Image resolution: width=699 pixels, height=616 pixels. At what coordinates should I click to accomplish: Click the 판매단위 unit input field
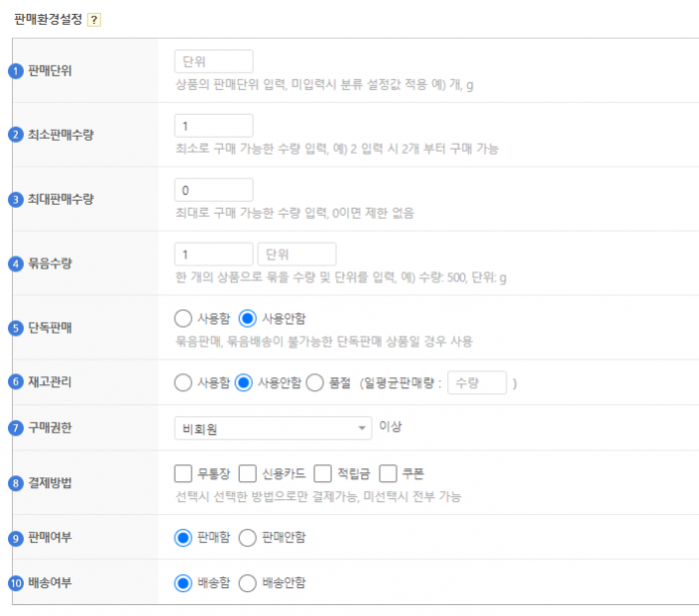(214, 61)
